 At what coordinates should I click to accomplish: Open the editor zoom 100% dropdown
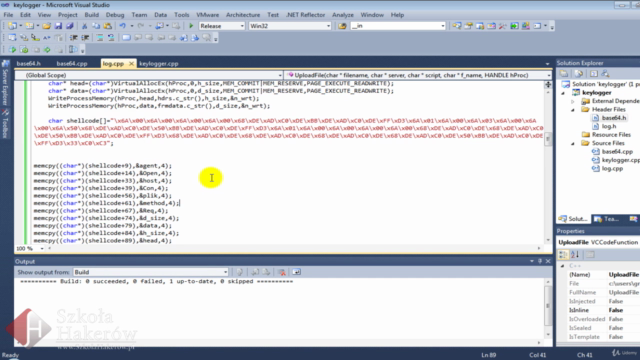tap(42, 249)
